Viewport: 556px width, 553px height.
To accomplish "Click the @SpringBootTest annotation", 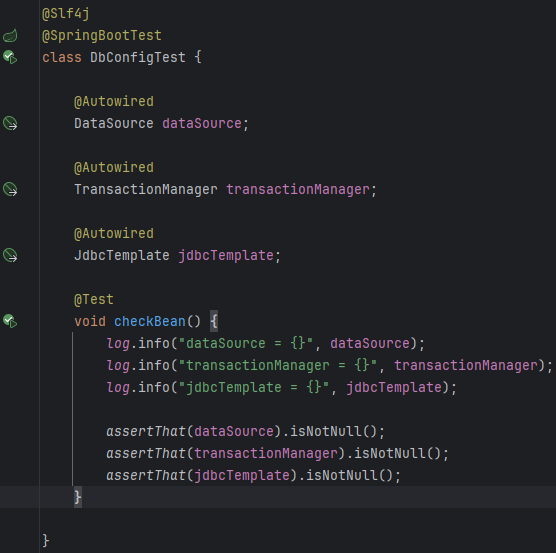I will pyautogui.click(x=102, y=35).
